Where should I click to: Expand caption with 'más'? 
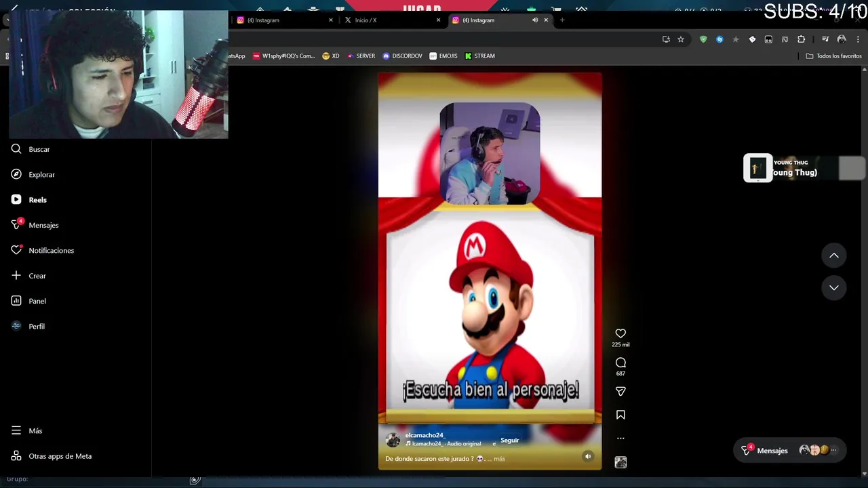[x=499, y=459]
